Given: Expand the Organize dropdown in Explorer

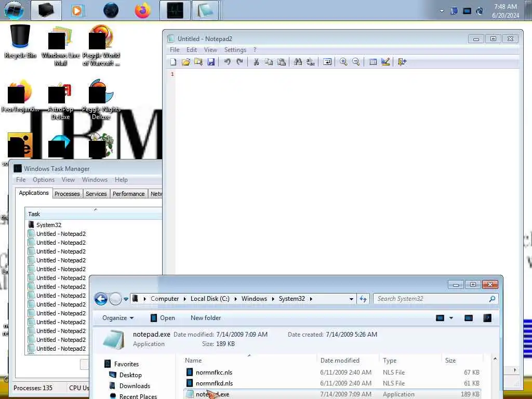Looking at the screenshot, I should 118,318.
